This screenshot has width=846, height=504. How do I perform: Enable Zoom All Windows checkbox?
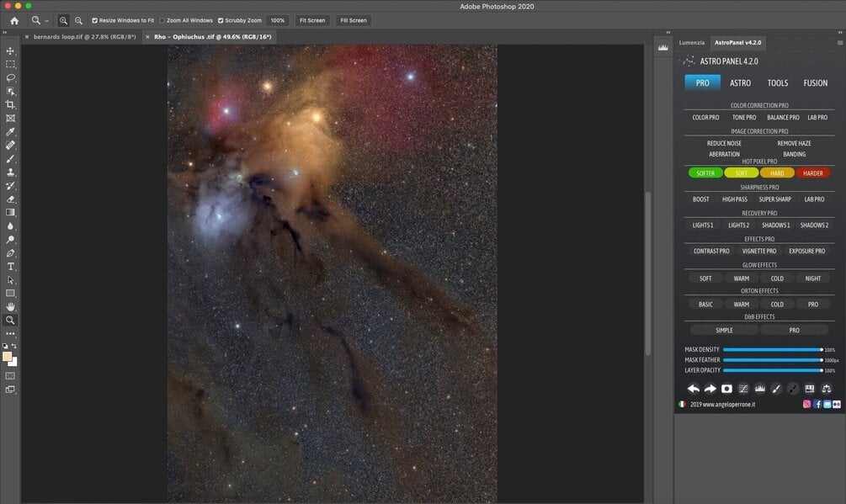pos(162,20)
